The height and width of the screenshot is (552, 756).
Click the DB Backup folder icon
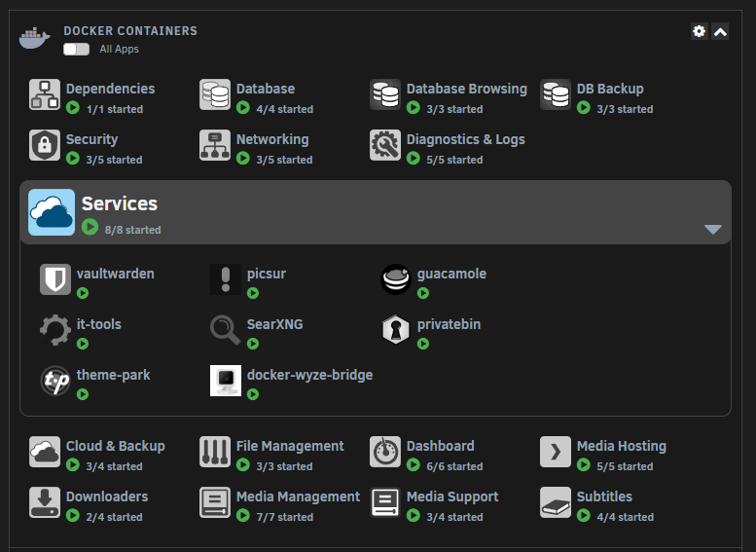556,94
